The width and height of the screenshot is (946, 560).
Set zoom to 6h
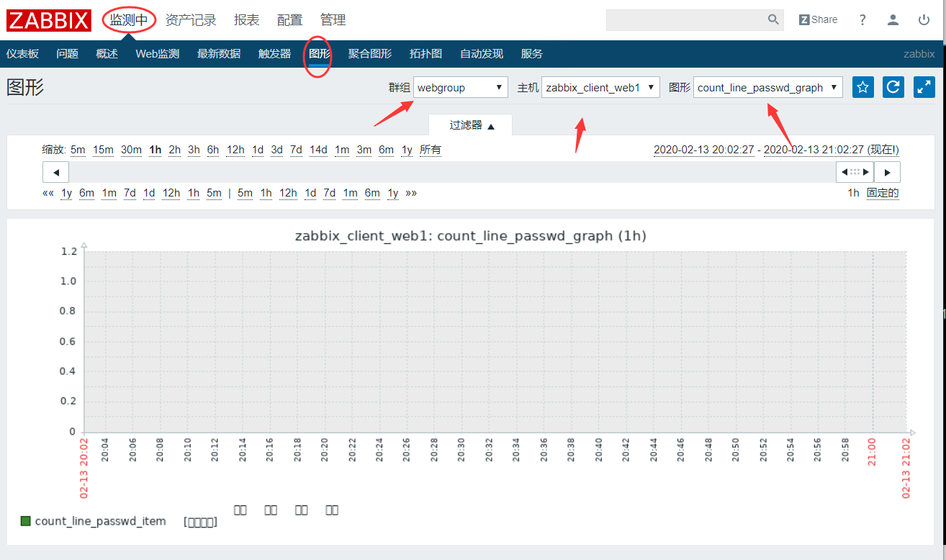(x=213, y=150)
